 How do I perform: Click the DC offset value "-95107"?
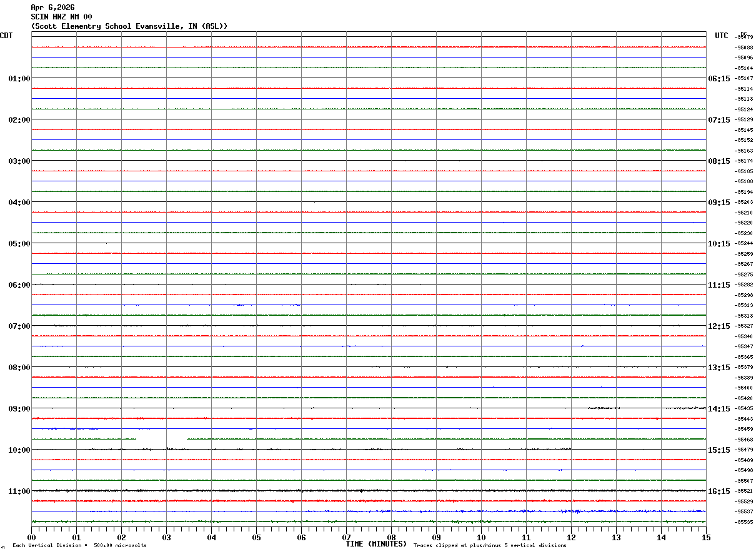[744, 78]
